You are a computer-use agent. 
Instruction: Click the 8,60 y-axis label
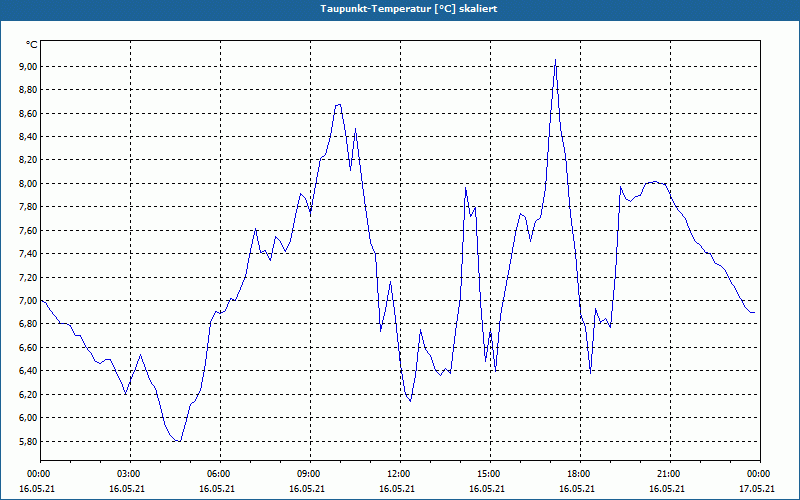[28, 113]
